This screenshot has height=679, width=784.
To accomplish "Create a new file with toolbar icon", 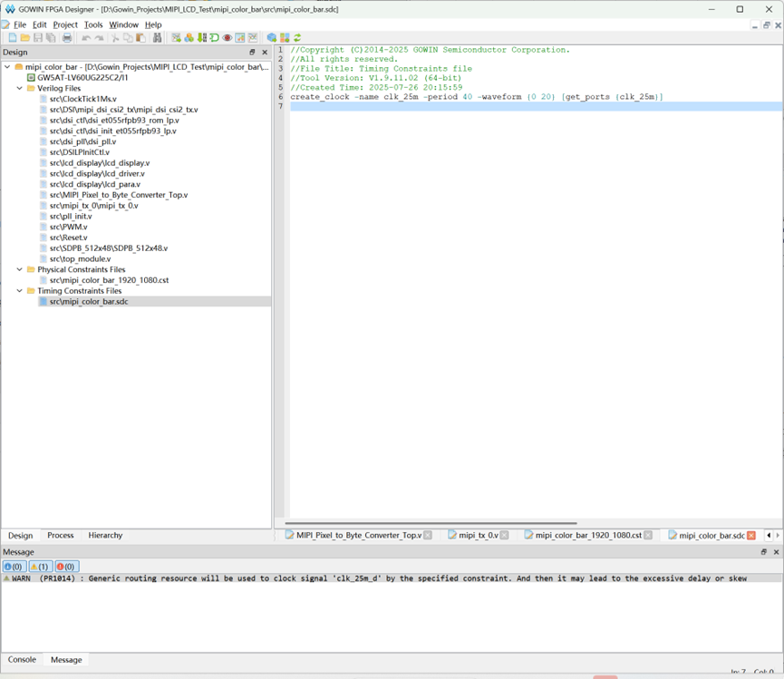I will pyautogui.click(x=13, y=37).
